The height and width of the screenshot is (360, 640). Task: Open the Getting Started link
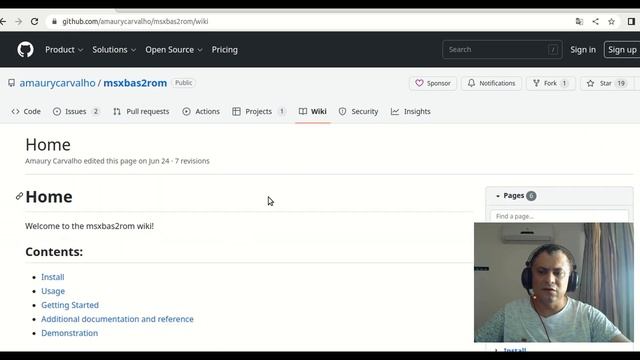coord(70,305)
